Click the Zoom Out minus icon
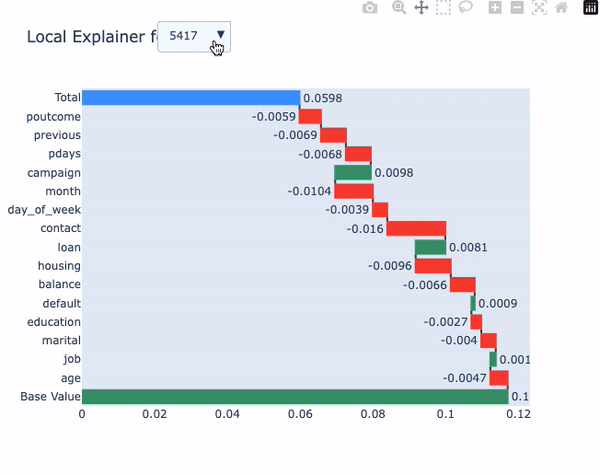Viewport: 600px width, 475px height. click(517, 8)
